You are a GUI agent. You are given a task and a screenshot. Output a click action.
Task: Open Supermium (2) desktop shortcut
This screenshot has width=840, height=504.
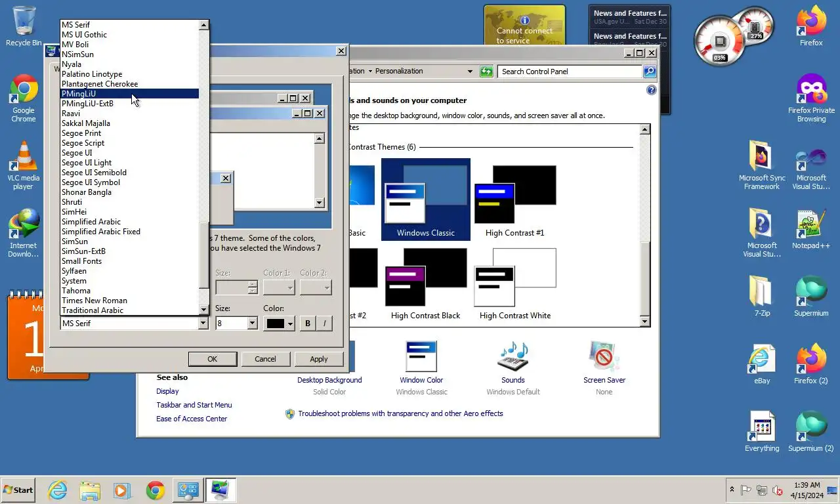[x=811, y=432]
